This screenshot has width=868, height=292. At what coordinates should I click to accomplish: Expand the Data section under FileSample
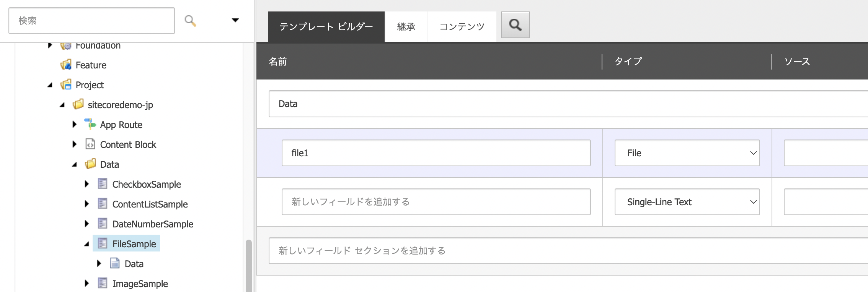(99, 264)
